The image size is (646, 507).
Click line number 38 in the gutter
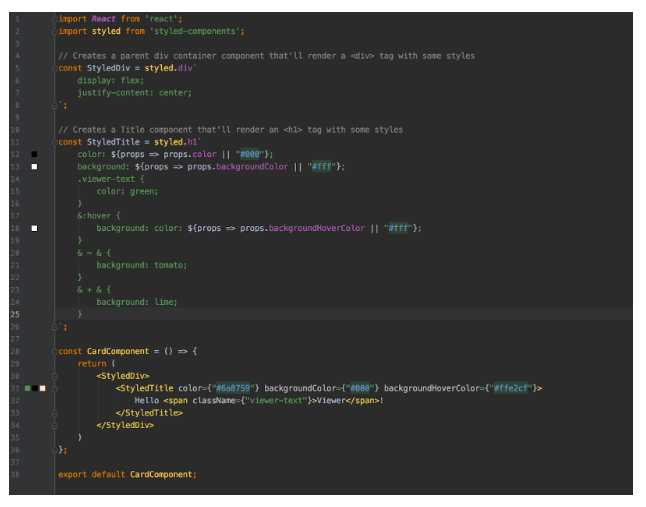pyautogui.click(x=15, y=474)
